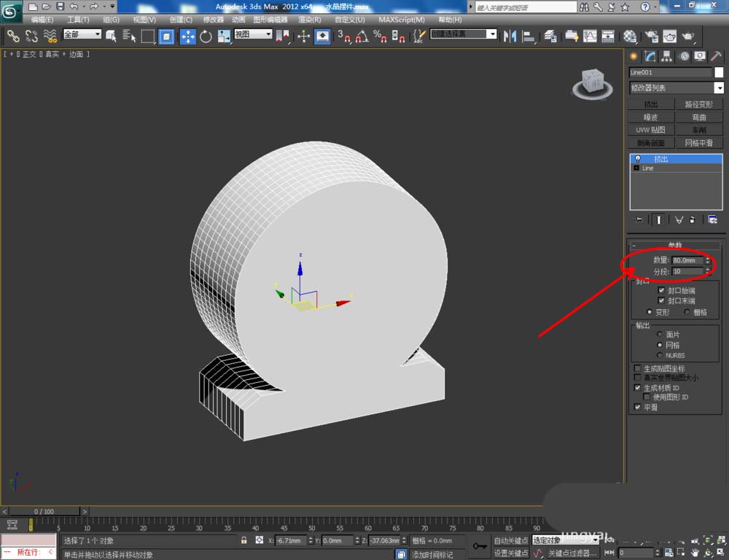729x560 pixels.
Task: Uncheck the 封口始端 checkbox
Action: point(662,290)
